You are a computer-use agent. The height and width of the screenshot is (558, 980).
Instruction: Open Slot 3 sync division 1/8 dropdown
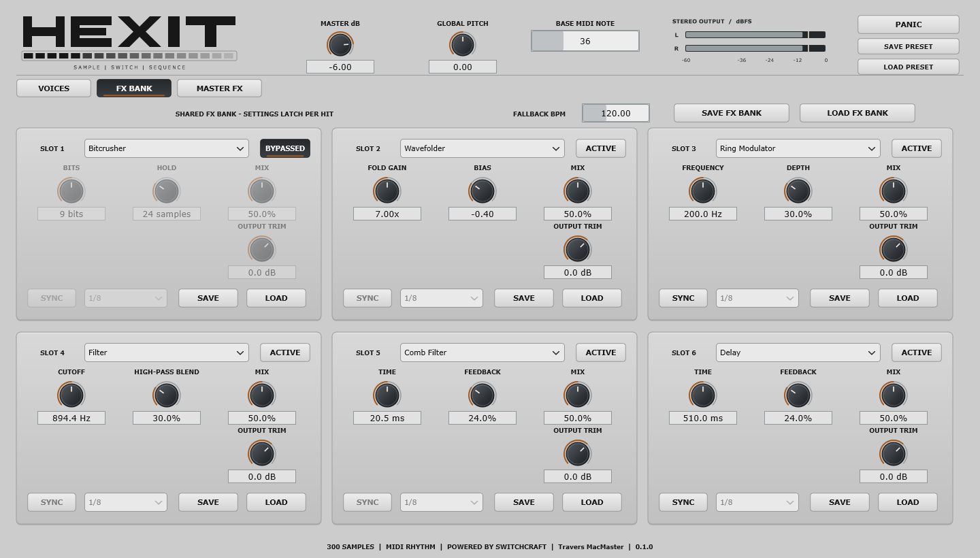[757, 298]
